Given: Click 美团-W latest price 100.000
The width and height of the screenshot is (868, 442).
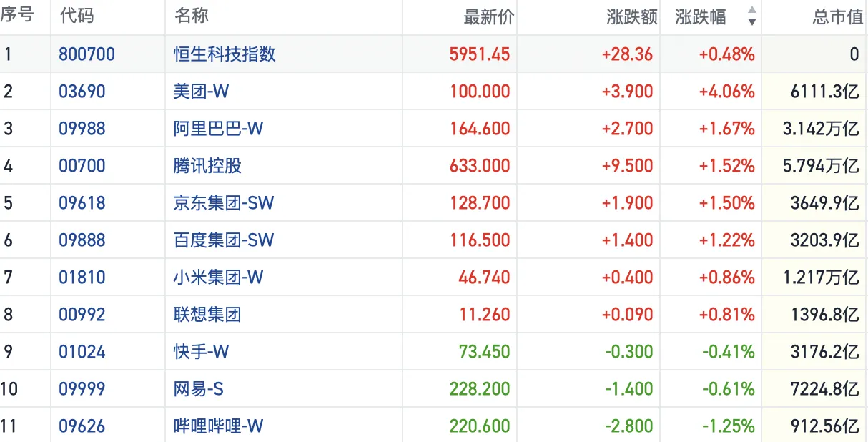Looking at the screenshot, I should tap(480, 92).
